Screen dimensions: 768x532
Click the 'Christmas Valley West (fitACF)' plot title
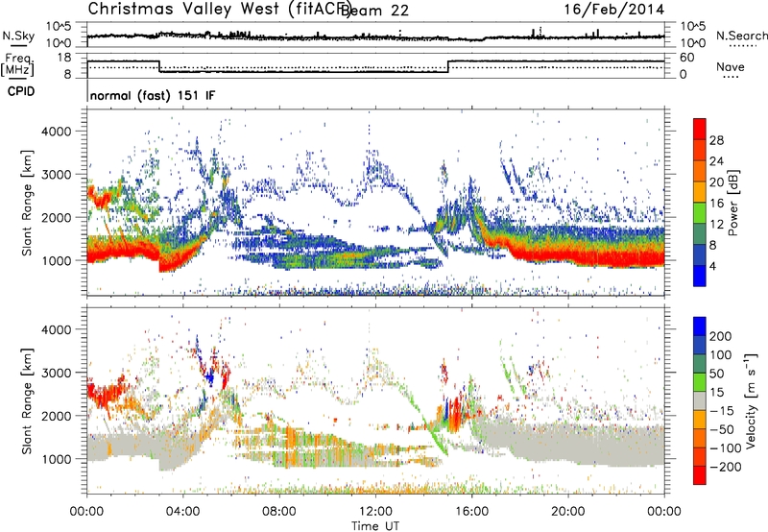pyautogui.click(x=219, y=10)
